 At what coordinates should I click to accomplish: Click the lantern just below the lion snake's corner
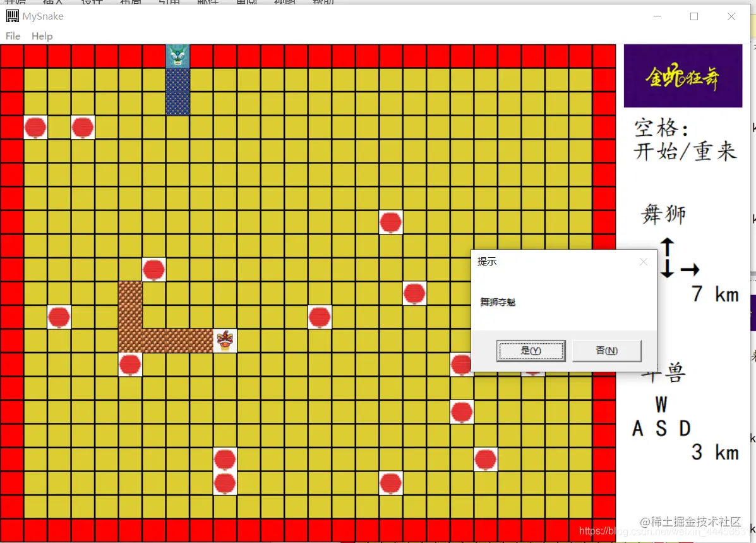pos(130,364)
